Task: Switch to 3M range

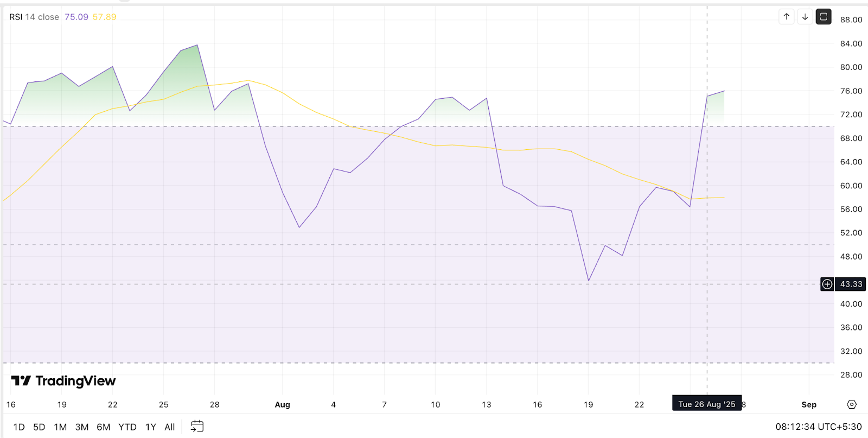Action: tap(82, 427)
